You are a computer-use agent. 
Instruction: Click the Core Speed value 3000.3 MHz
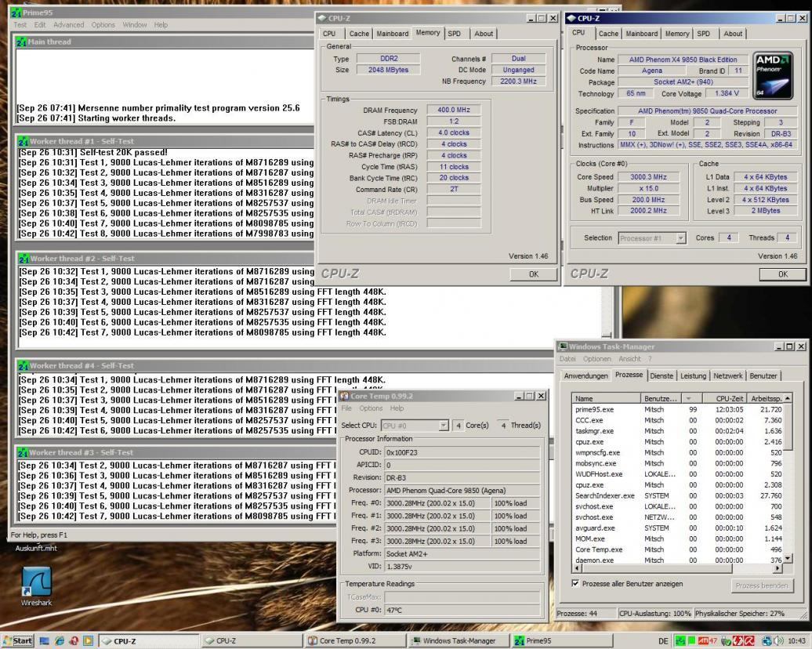click(648, 177)
